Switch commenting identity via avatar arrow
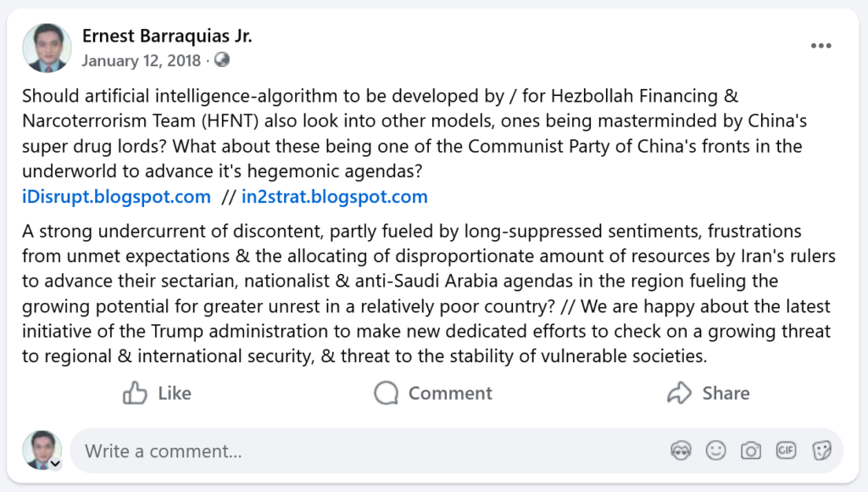Viewport: 868px width, 492px height. [56, 464]
